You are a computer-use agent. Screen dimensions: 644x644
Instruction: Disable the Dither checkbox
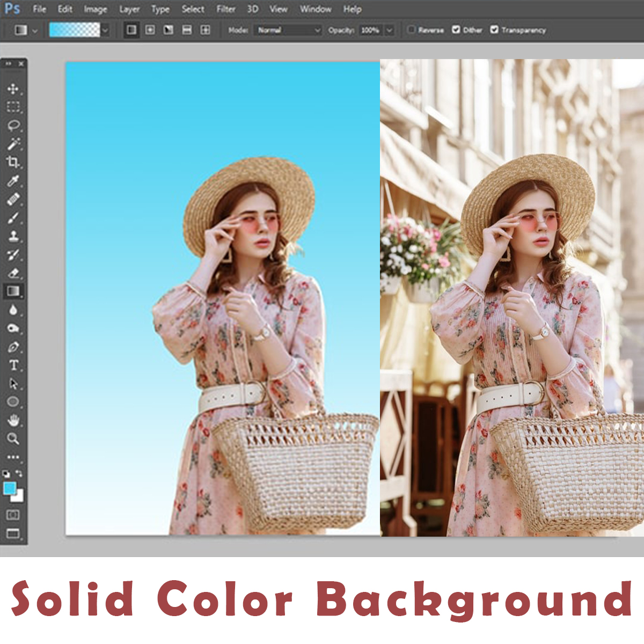pos(456,30)
